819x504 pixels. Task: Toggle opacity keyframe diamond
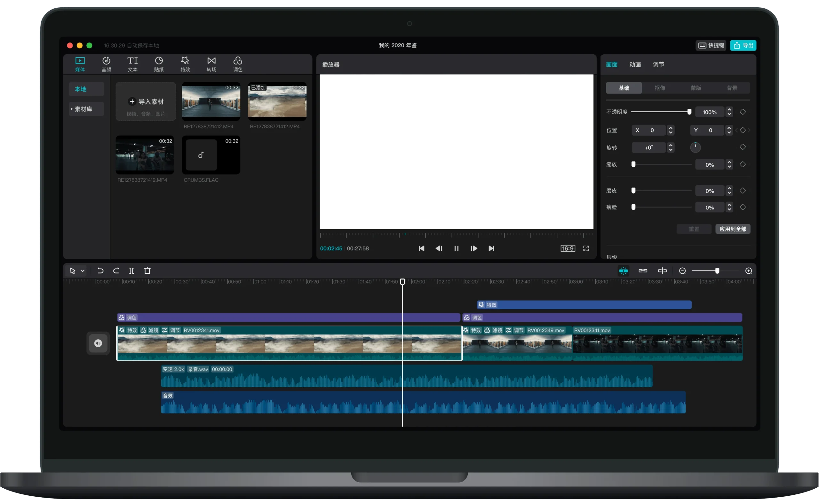[x=743, y=112]
